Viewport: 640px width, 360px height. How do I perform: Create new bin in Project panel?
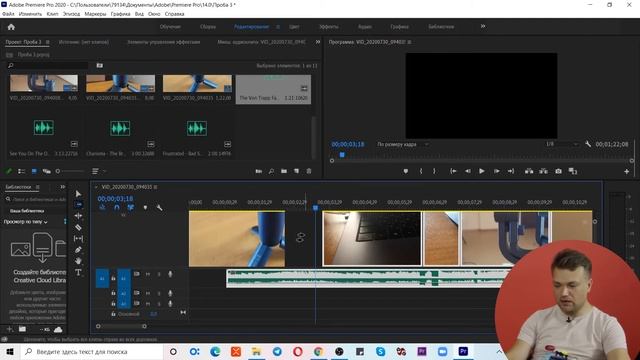284,171
